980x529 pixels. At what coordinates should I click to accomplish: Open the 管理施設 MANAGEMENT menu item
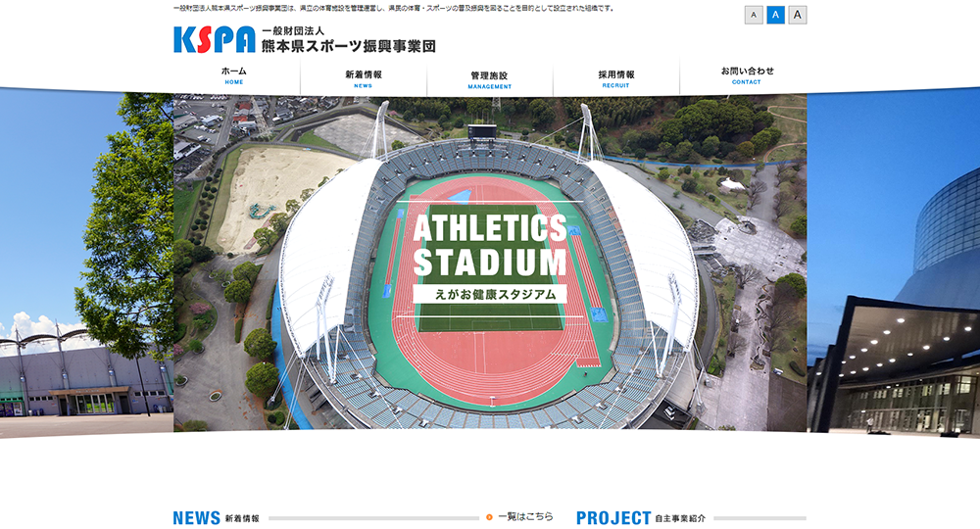click(489, 80)
